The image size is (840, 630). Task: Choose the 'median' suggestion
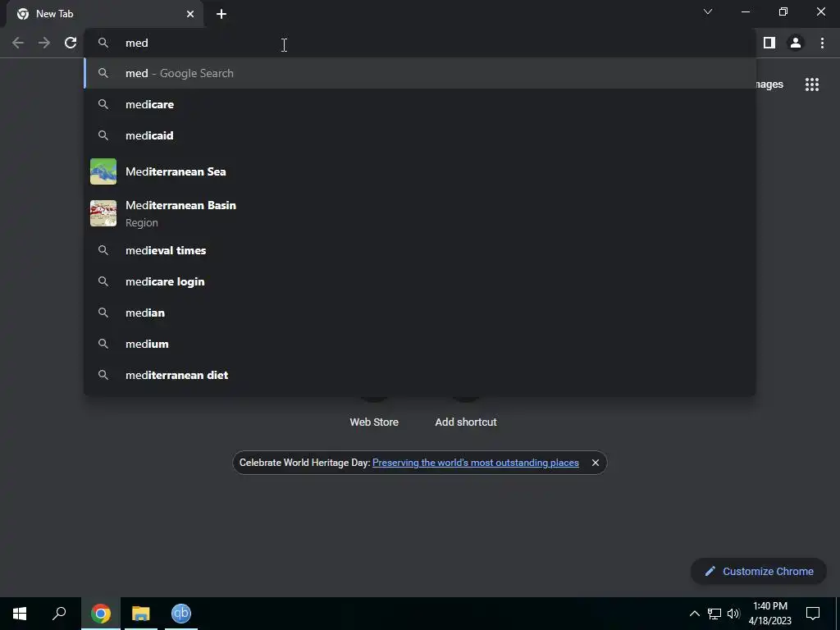point(420,313)
